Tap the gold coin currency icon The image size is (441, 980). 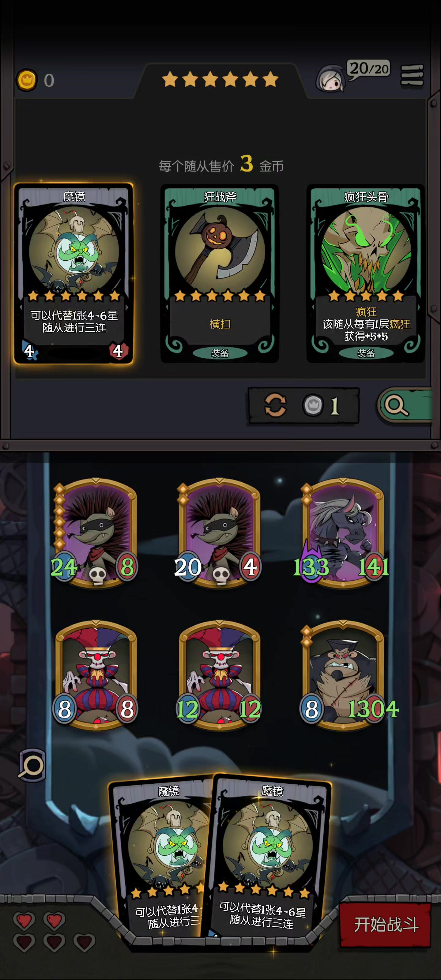27,80
